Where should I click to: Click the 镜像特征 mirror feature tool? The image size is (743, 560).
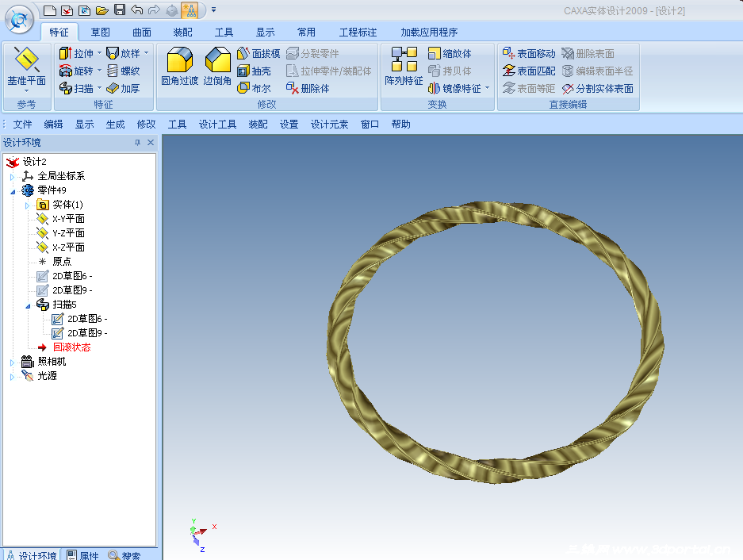(454, 88)
